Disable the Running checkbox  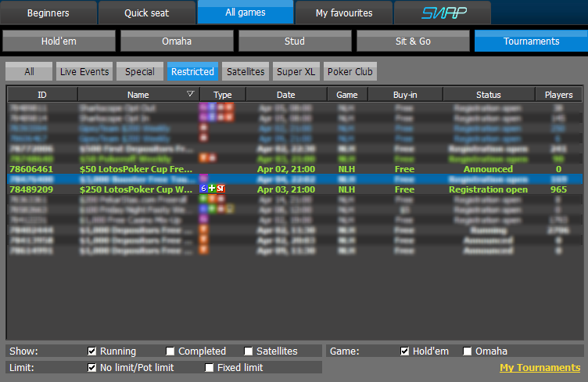click(x=91, y=351)
